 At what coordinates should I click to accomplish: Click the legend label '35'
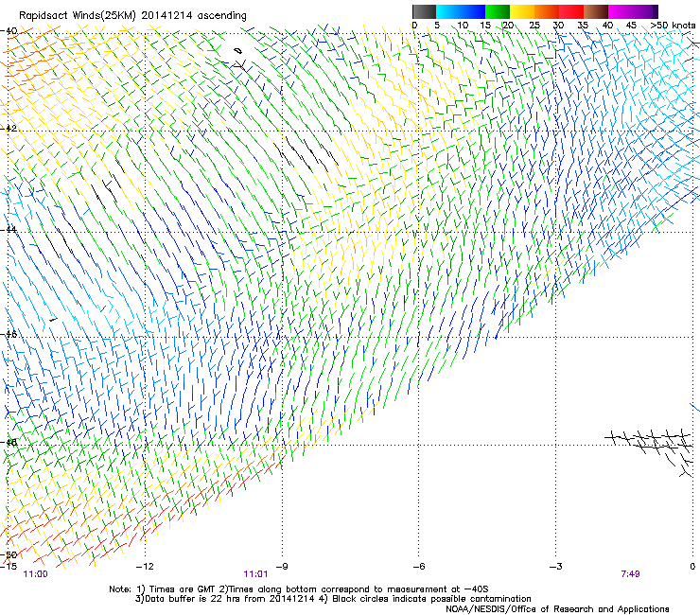pos(583,25)
